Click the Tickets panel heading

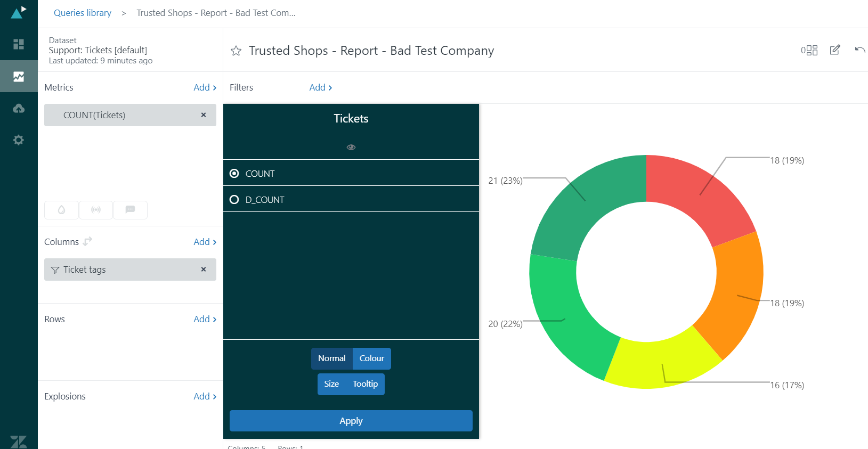(x=351, y=119)
